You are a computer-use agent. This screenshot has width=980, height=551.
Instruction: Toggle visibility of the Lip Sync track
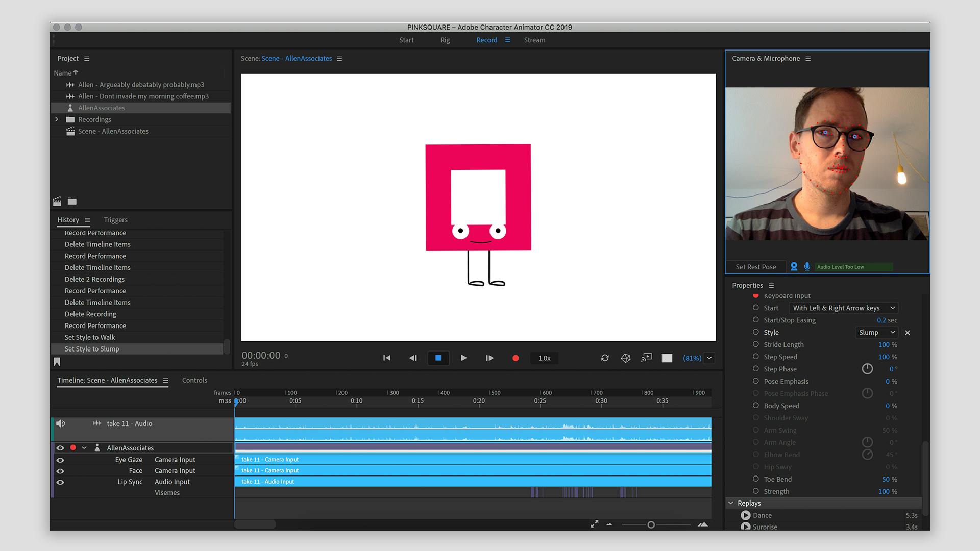pos(60,482)
